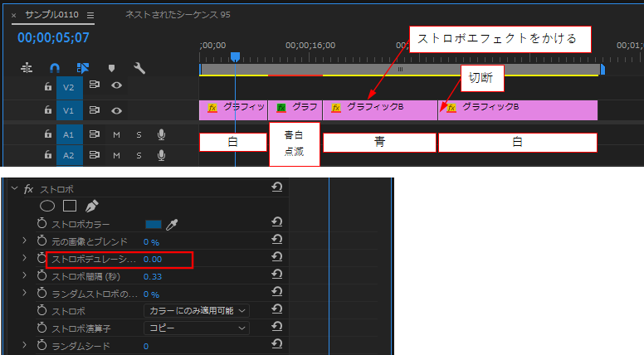The height and width of the screenshot is (355, 644).
Task: Click the ストロボ間隔 0.33 value
Action: click(153, 276)
